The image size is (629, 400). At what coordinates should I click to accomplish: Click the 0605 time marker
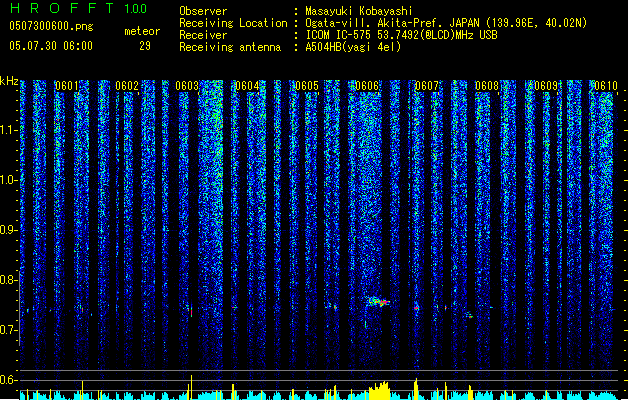click(307, 86)
